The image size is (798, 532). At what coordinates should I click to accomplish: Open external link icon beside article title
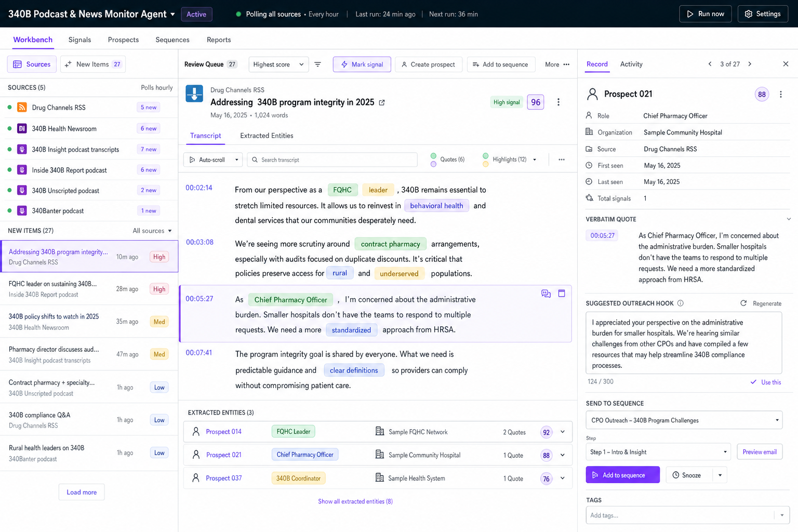[x=382, y=102]
